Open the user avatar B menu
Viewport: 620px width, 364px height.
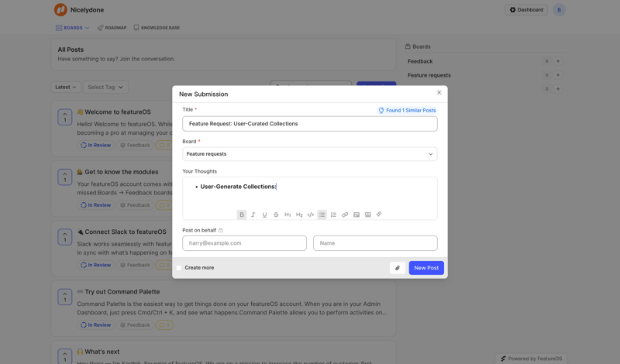point(559,10)
